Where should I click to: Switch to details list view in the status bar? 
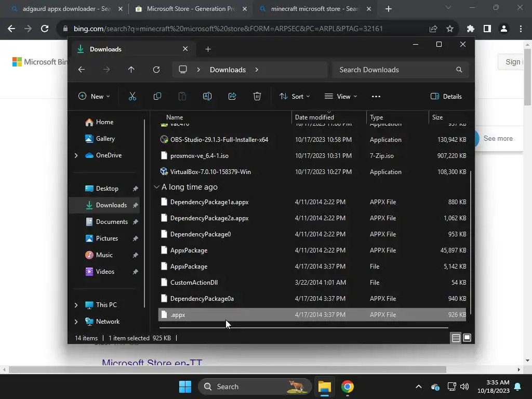pos(456,338)
